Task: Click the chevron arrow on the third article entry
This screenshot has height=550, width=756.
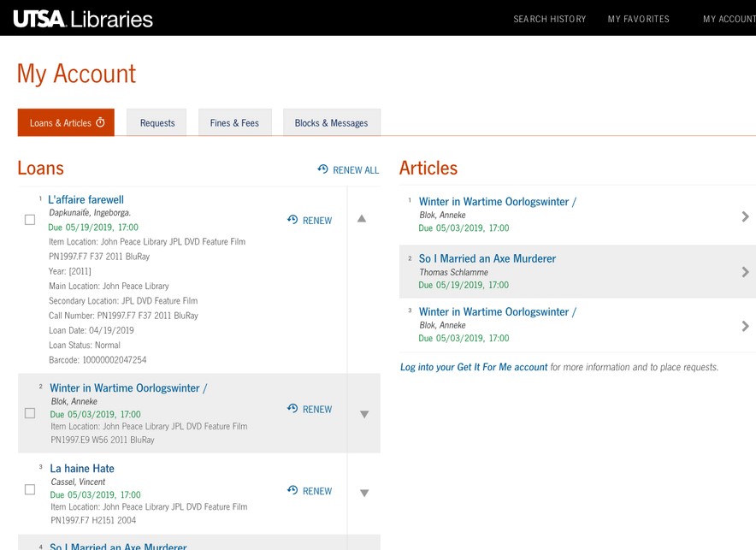Action: click(x=745, y=326)
